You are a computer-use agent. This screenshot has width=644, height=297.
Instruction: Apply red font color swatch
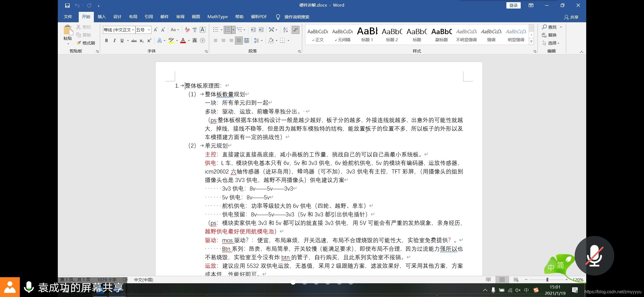tap(183, 41)
